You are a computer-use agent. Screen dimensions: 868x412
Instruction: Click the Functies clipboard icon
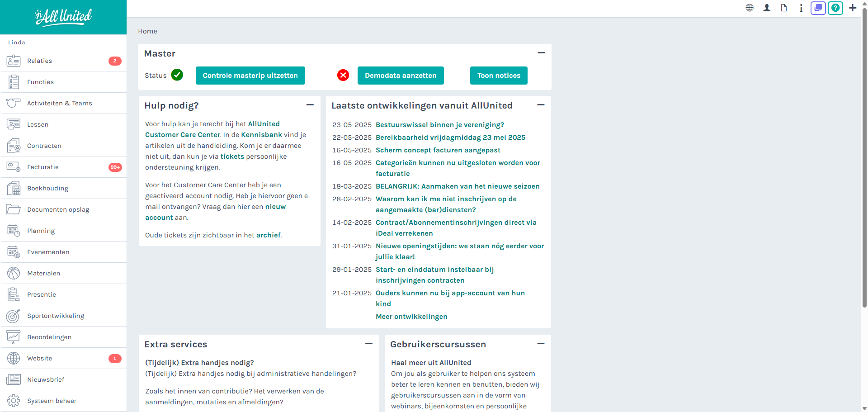point(14,82)
